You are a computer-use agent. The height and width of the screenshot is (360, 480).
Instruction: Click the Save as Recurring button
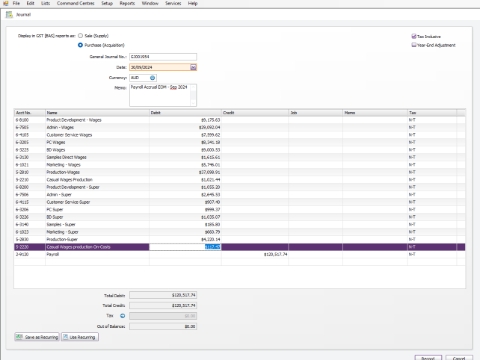coord(37,337)
